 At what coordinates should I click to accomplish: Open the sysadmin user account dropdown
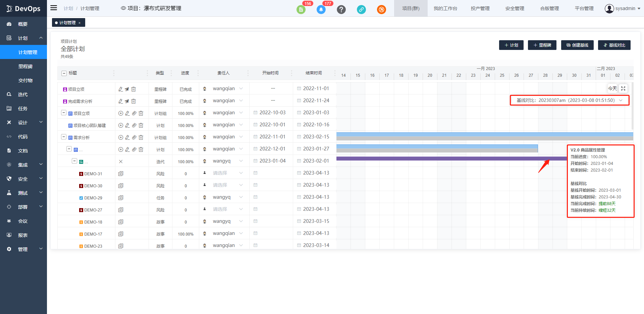(623, 8)
